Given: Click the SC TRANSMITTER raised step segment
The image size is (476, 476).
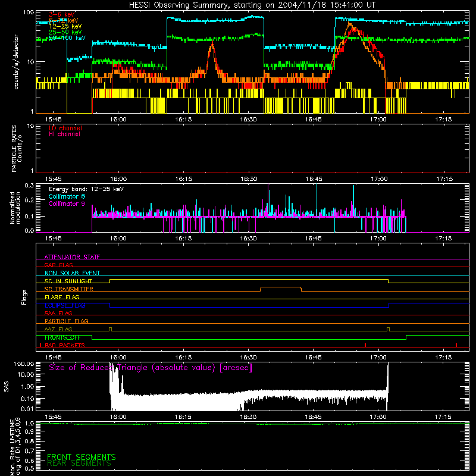Looking at the screenshot, I should [x=281, y=287].
